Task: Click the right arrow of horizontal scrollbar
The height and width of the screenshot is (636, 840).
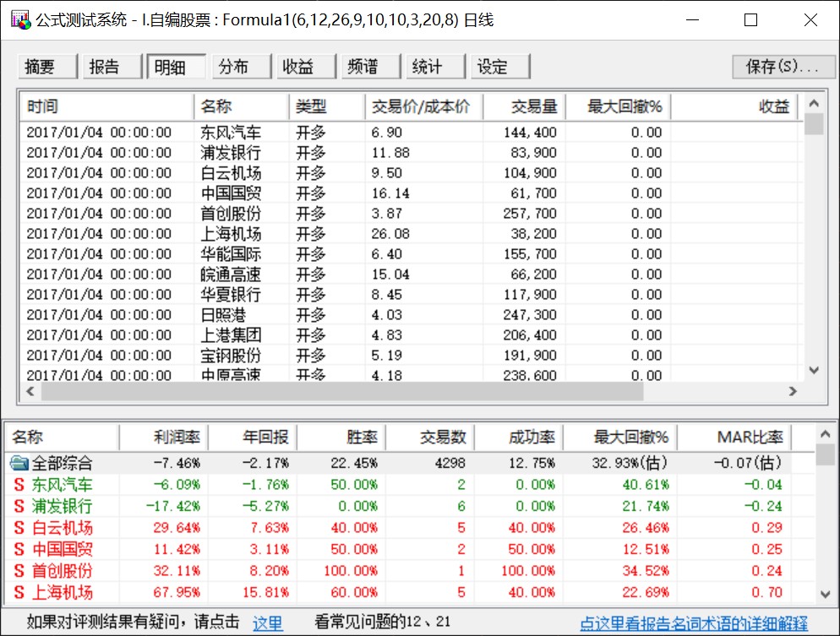Action: click(x=793, y=391)
